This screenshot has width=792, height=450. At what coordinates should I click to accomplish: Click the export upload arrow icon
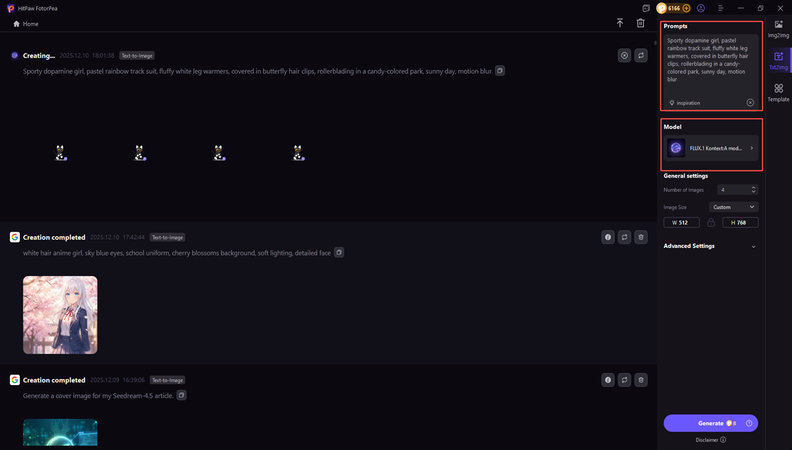tap(620, 23)
